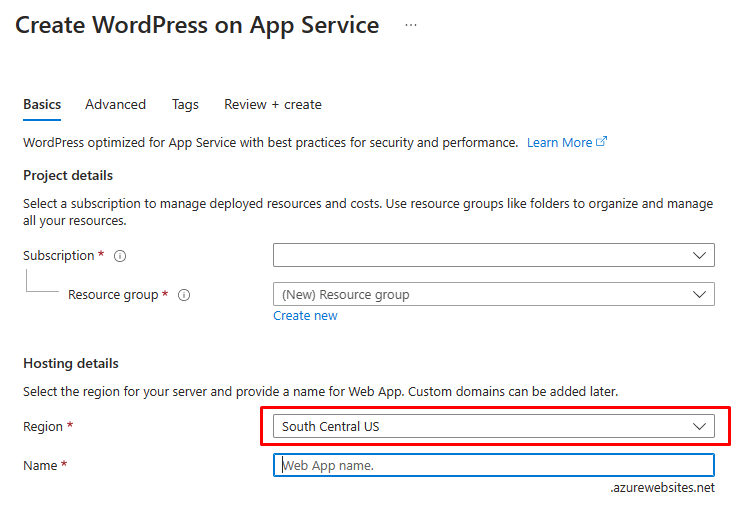The height and width of the screenshot is (507, 746).
Task: Expand the Resource group dropdown
Action: pos(493,294)
